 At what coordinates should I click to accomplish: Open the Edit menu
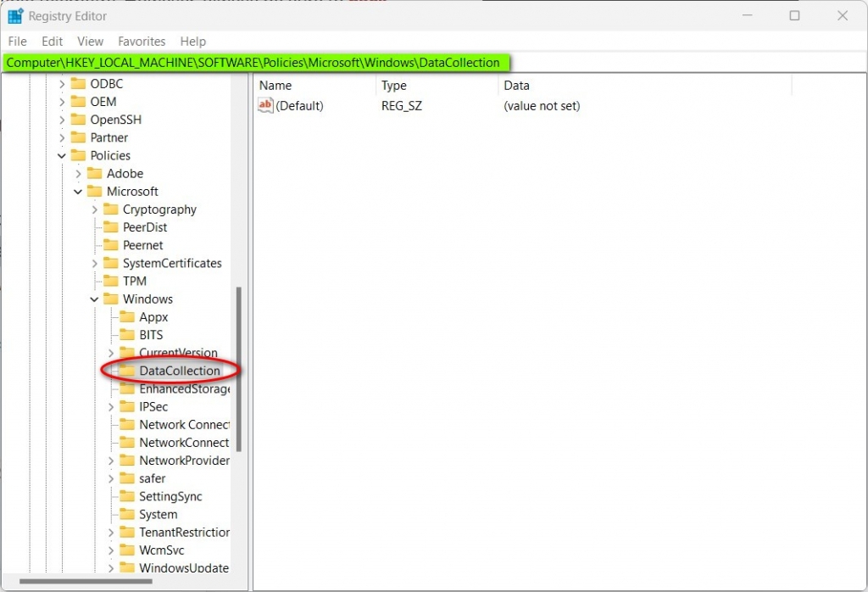[x=52, y=41]
